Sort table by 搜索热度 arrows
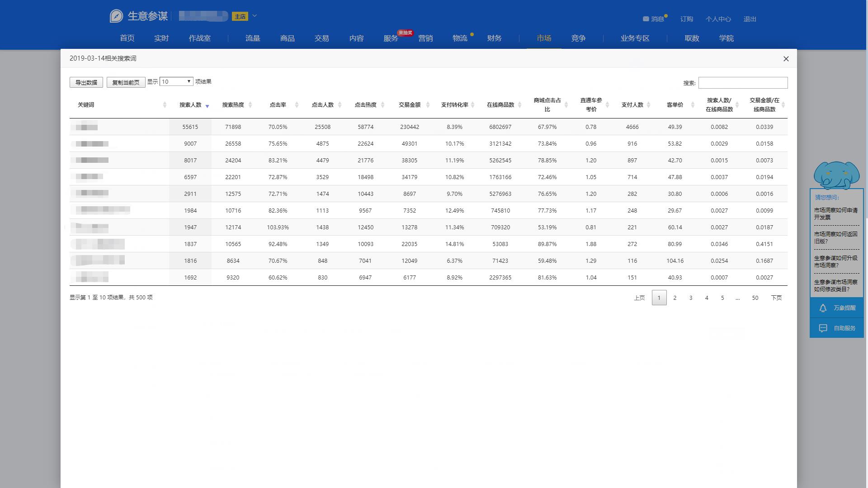 pyautogui.click(x=250, y=105)
